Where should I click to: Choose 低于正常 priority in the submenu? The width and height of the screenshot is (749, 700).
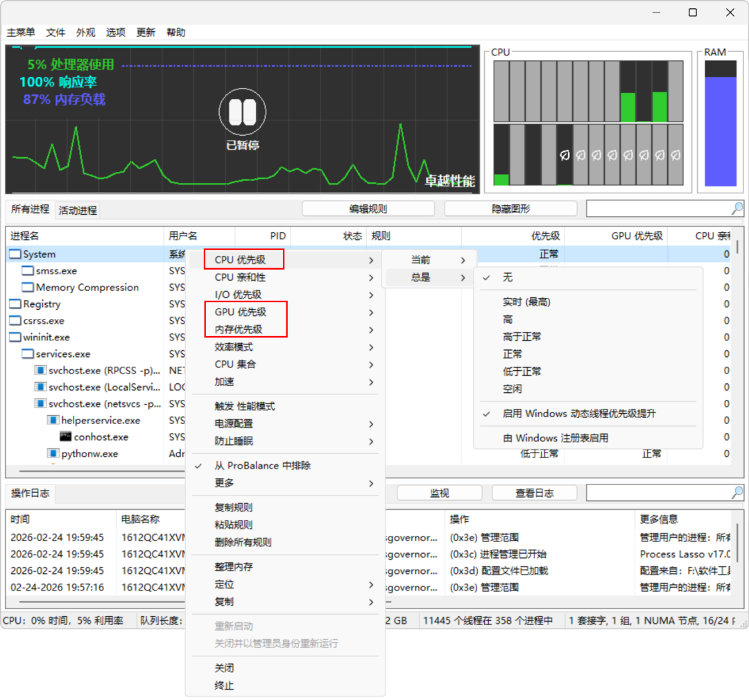[588, 371]
